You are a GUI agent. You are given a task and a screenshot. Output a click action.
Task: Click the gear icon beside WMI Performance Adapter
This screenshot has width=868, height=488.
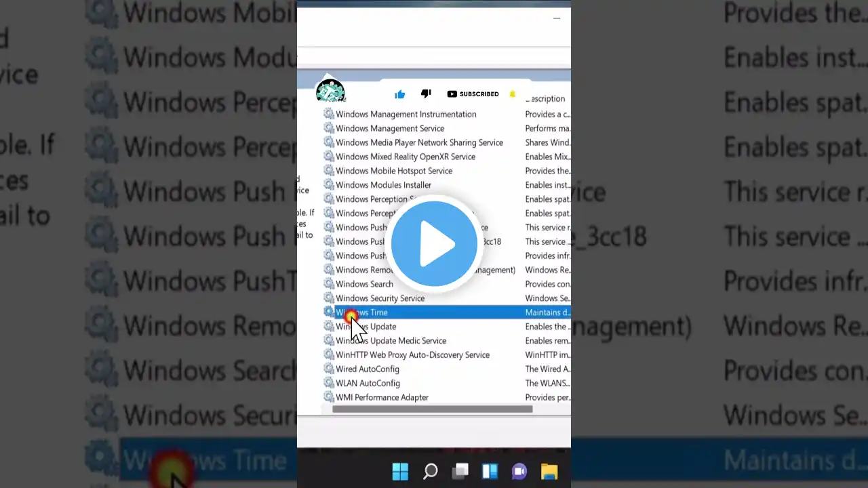coord(329,398)
